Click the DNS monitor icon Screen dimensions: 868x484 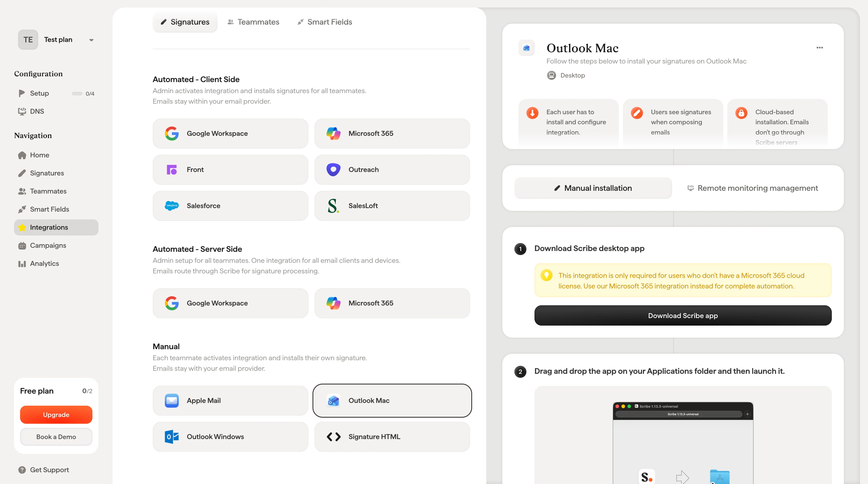click(x=22, y=111)
